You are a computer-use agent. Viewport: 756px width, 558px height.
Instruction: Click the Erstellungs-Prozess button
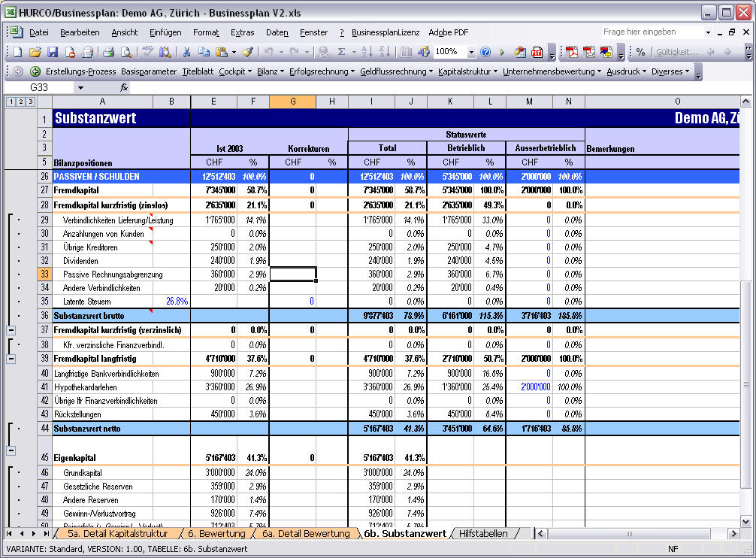(80, 71)
